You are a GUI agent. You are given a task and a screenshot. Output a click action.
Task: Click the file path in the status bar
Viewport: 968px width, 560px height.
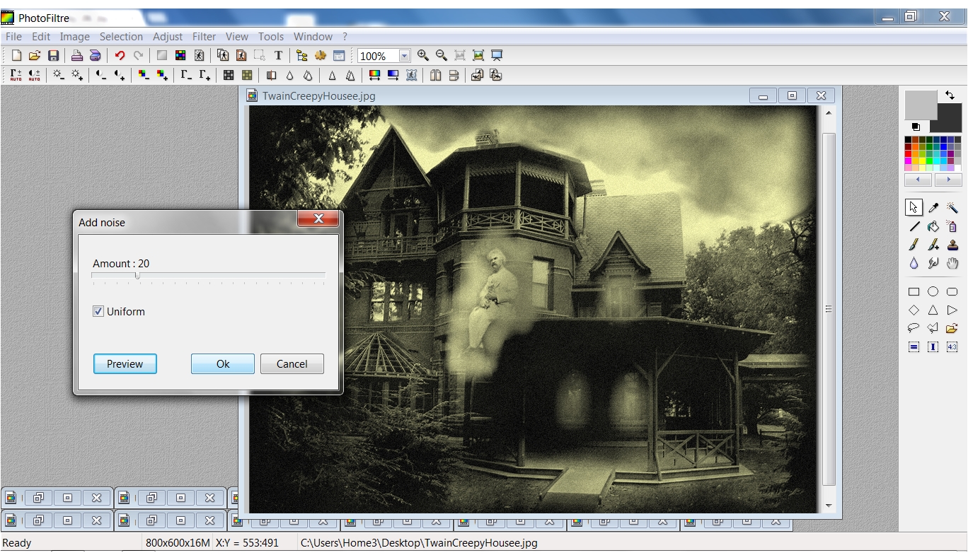419,543
